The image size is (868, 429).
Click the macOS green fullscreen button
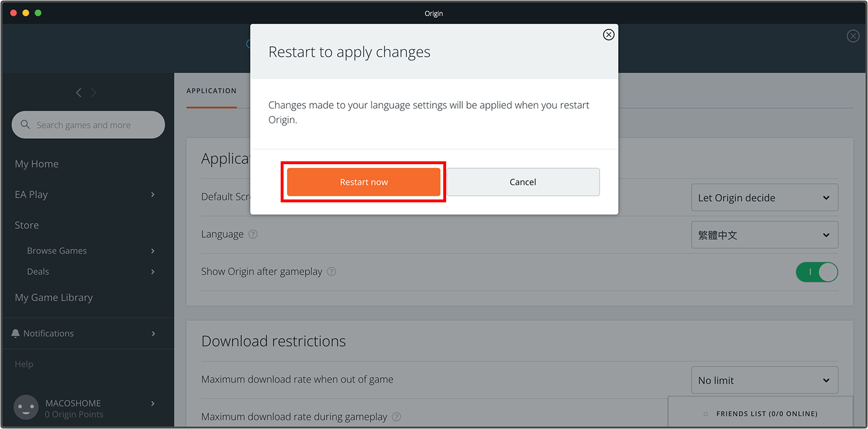38,13
